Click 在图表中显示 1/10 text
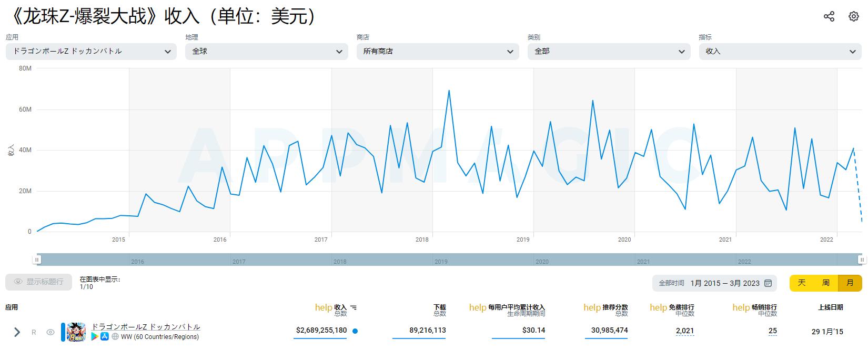The image size is (868, 349). tap(100, 283)
